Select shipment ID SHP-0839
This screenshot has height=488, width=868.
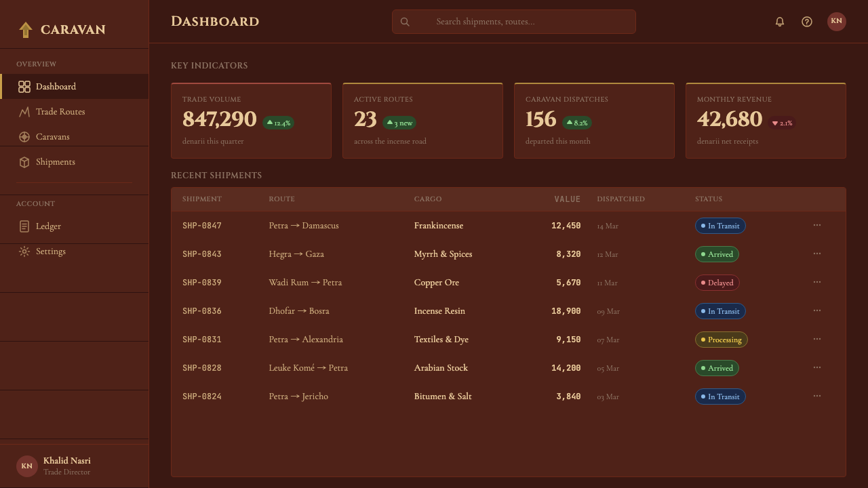pos(202,283)
